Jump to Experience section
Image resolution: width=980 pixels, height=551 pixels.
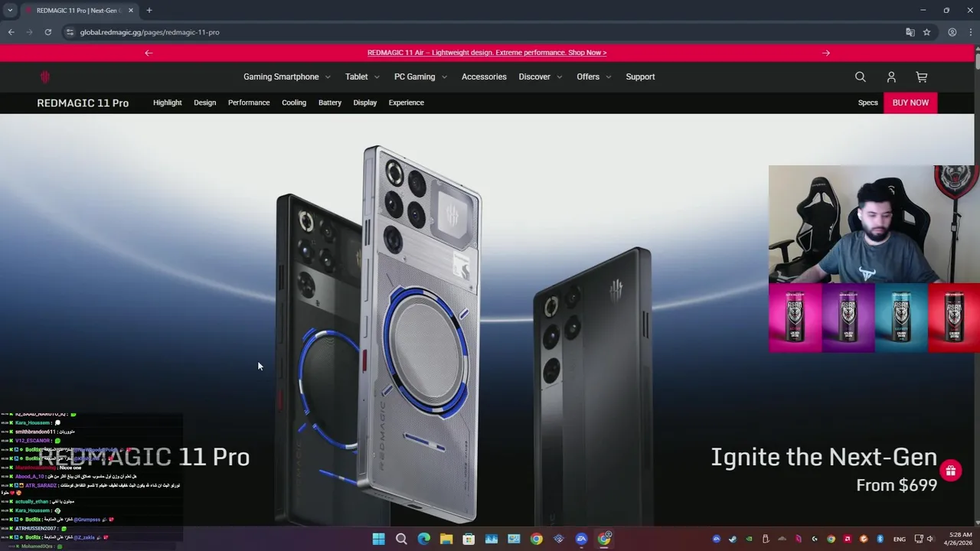click(406, 103)
